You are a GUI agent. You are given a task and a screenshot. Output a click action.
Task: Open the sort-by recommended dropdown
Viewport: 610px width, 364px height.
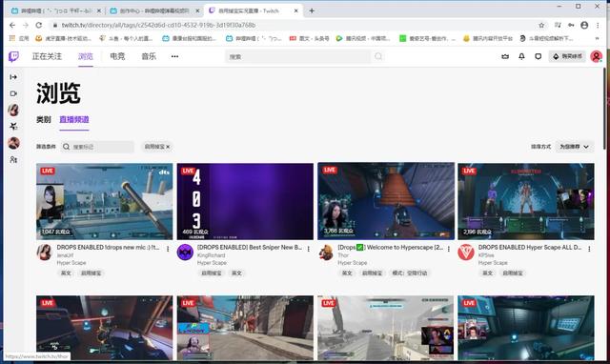click(574, 147)
